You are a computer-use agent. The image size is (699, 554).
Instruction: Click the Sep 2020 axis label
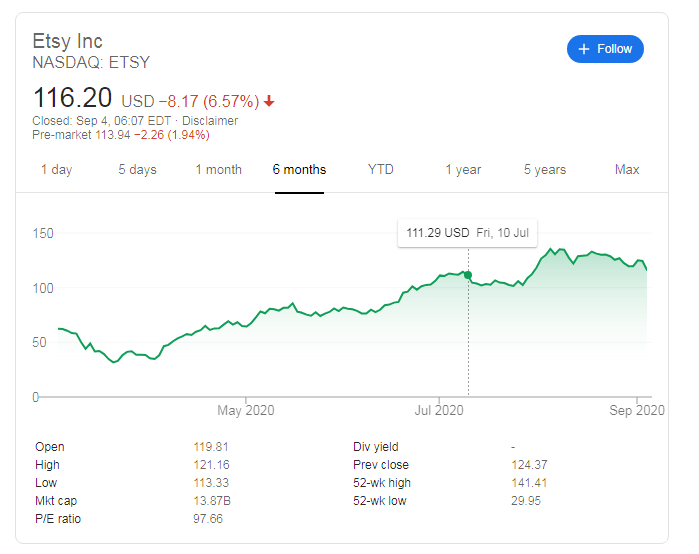tap(637, 410)
